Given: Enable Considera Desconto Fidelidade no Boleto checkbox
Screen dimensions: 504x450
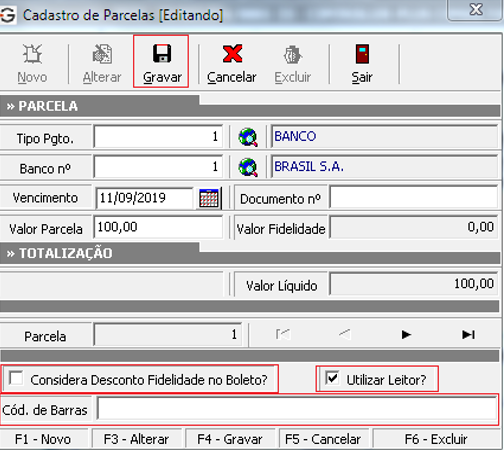Looking at the screenshot, I should pyautogui.click(x=16, y=378).
